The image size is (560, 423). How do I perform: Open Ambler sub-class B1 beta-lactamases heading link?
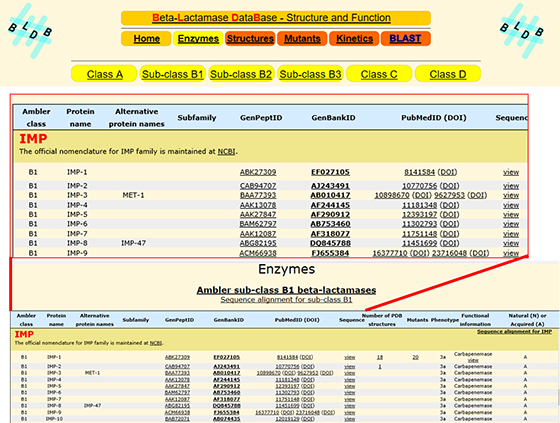coord(286,290)
